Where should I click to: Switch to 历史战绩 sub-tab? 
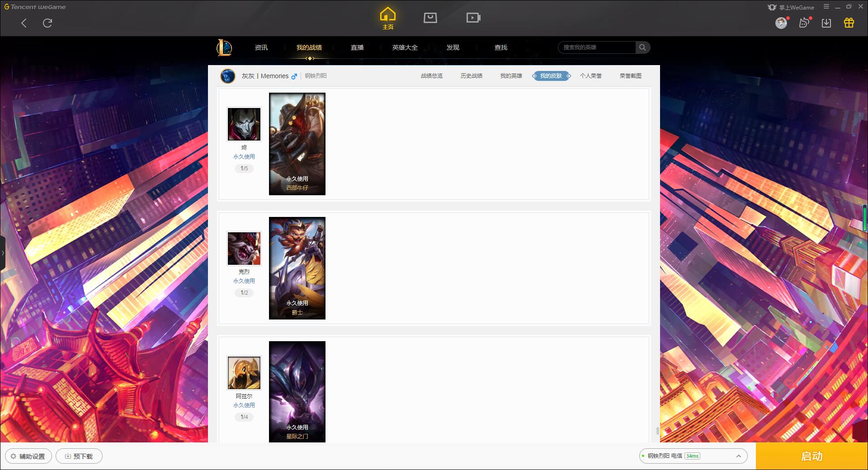pos(472,76)
